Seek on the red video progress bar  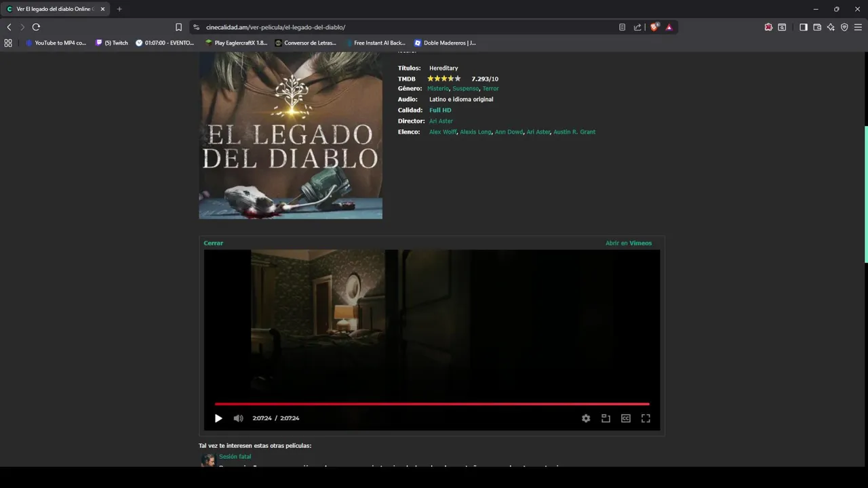point(432,404)
